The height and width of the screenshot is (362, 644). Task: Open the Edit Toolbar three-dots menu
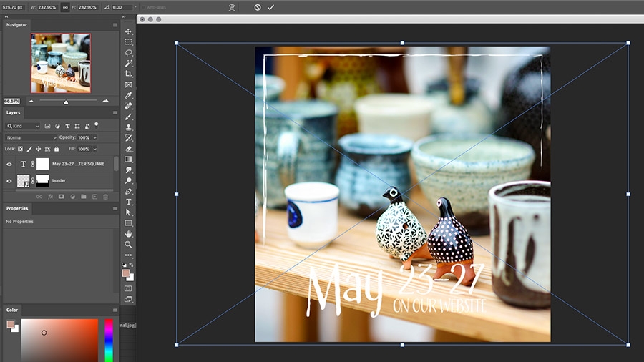[x=129, y=255]
